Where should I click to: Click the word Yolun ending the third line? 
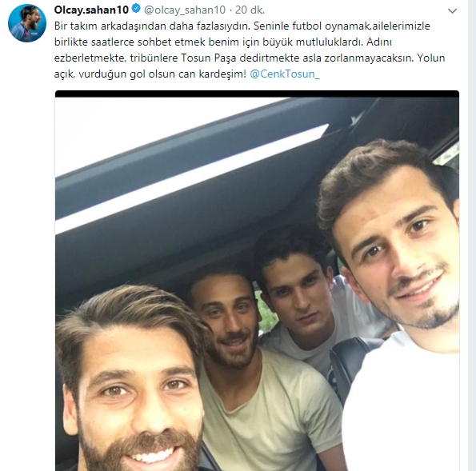[x=431, y=58]
